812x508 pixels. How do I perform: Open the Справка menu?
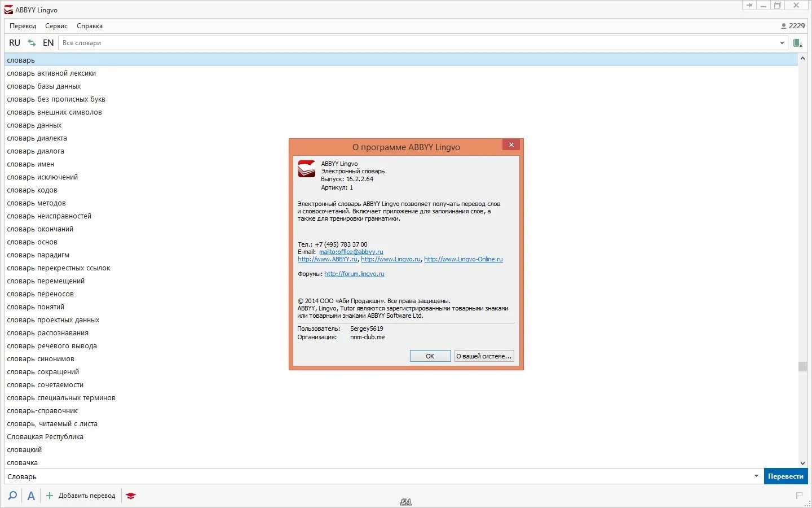(x=90, y=26)
